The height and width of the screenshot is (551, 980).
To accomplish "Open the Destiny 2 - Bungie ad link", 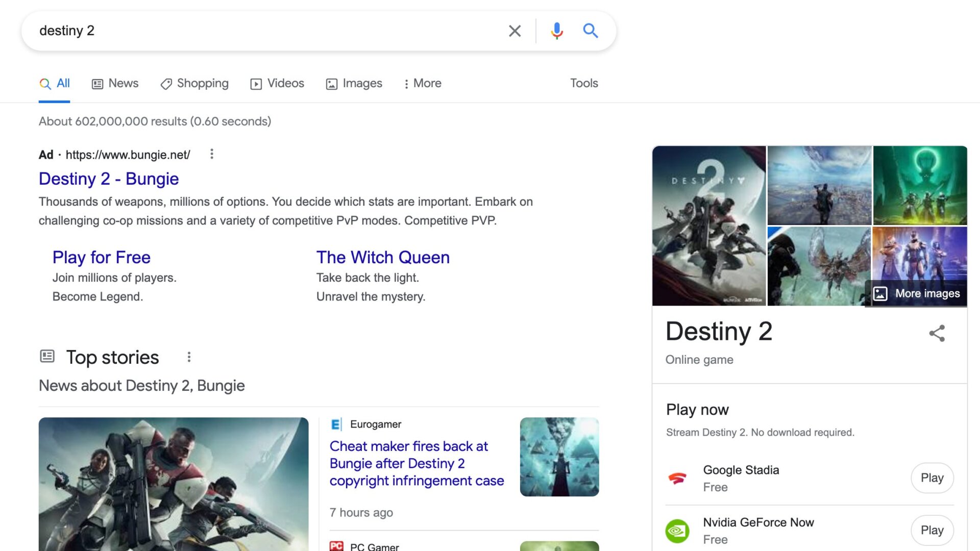I will pos(109,179).
